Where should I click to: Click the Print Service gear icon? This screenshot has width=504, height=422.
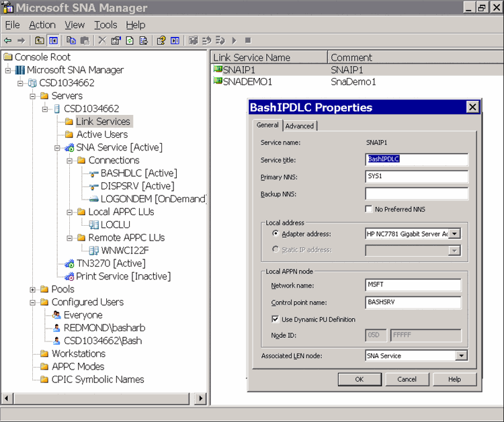click(x=69, y=276)
